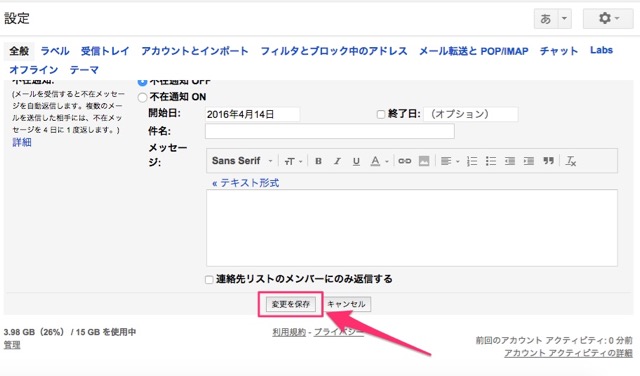The height and width of the screenshot is (376, 640).
Task: Open the プライバシー link
Action: tap(338, 332)
